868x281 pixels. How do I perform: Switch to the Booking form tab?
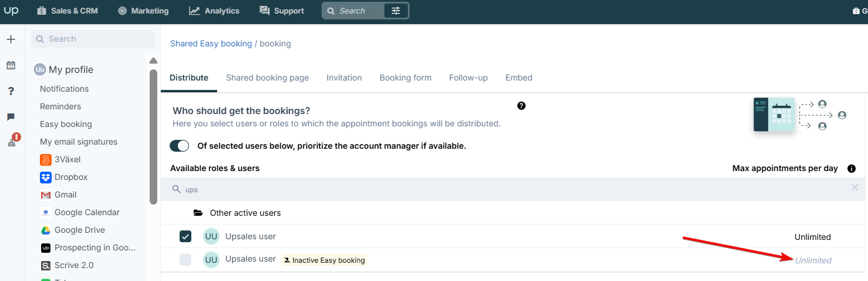(x=406, y=78)
